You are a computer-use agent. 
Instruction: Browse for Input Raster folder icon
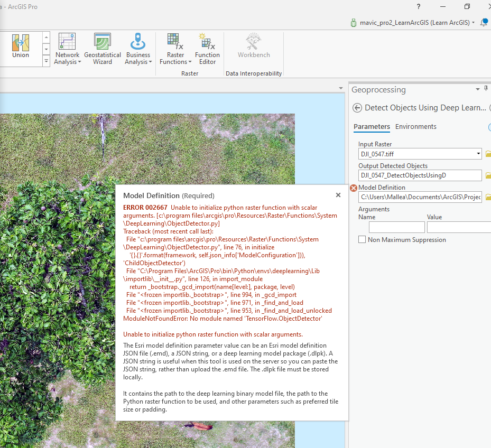[x=488, y=154]
